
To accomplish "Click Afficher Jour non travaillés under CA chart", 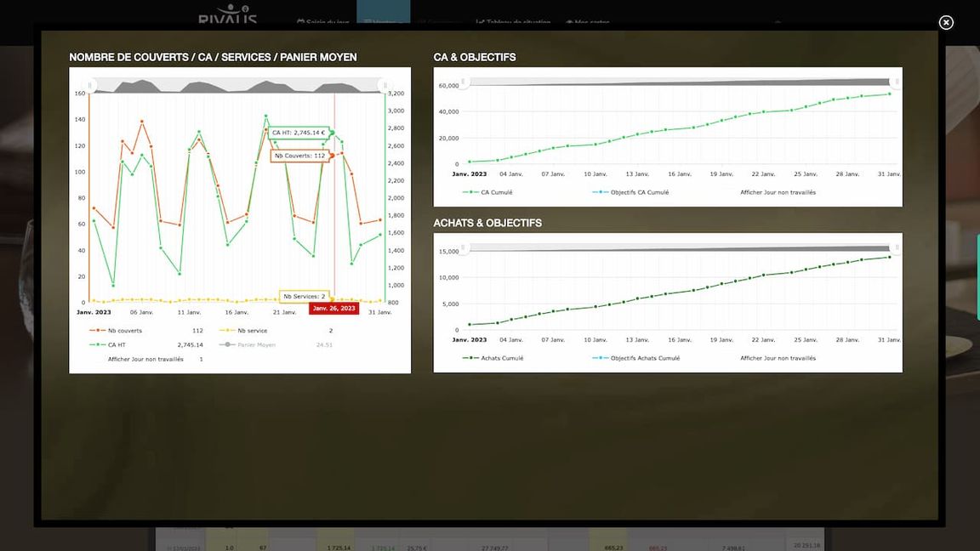I will click(778, 192).
